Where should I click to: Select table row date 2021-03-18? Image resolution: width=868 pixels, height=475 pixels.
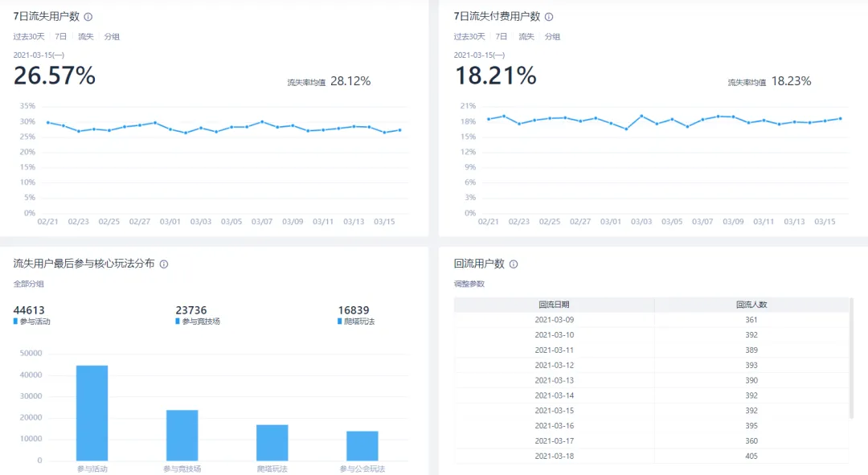click(x=554, y=457)
